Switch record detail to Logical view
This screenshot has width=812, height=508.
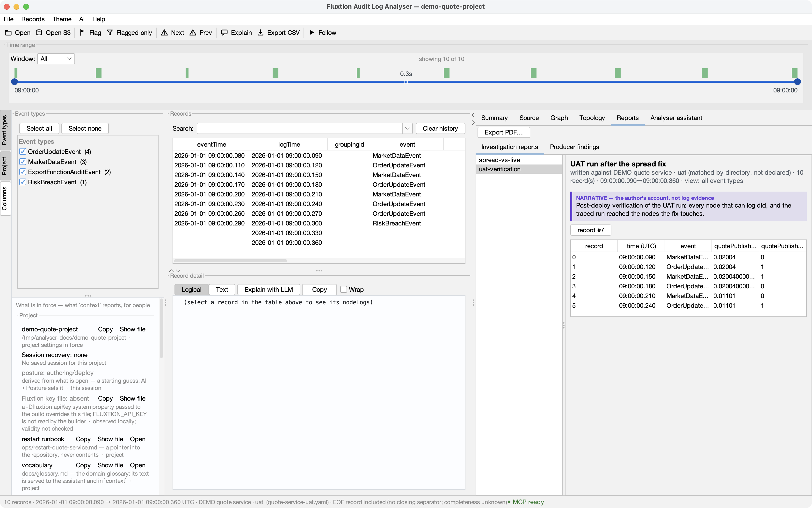coord(191,289)
